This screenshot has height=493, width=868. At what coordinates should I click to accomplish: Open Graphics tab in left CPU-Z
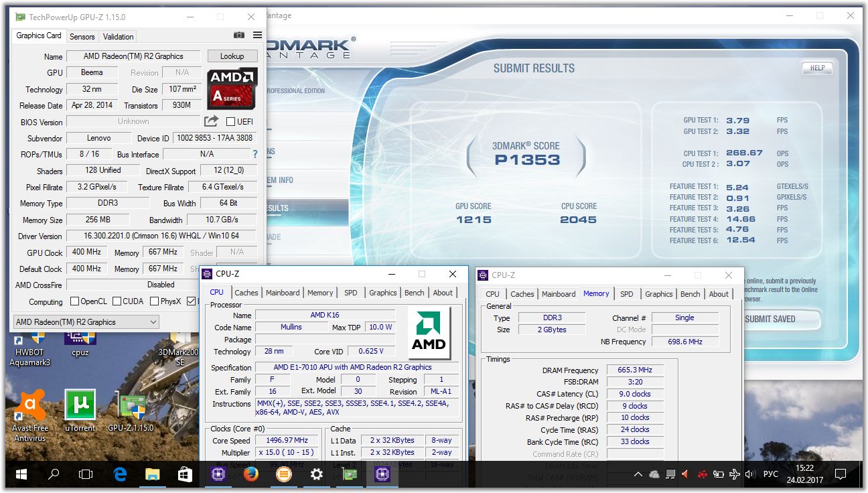coord(383,293)
